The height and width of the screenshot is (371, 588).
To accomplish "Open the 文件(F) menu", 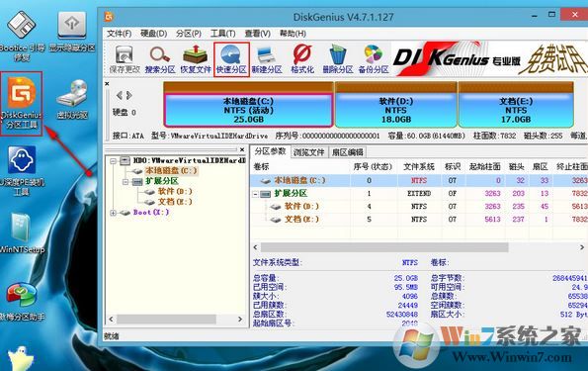I will coord(119,34).
